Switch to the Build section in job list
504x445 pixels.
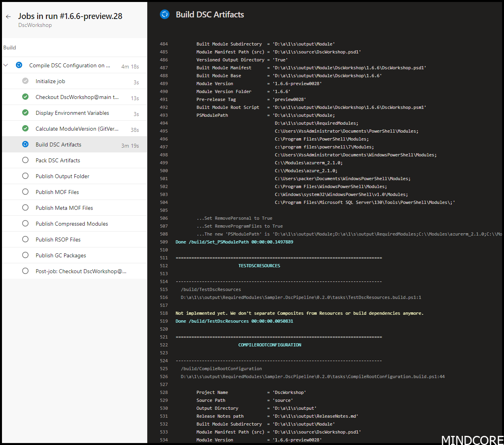pyautogui.click(x=10, y=47)
